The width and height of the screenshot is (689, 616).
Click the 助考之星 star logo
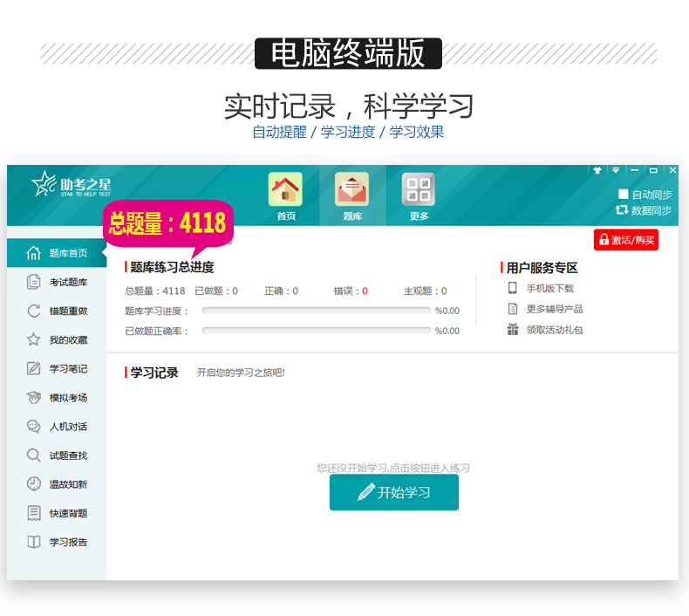click(43, 183)
